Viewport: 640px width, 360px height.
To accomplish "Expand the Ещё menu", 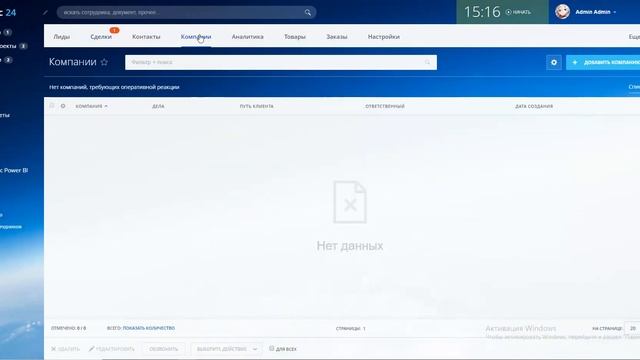I will 634,37.
